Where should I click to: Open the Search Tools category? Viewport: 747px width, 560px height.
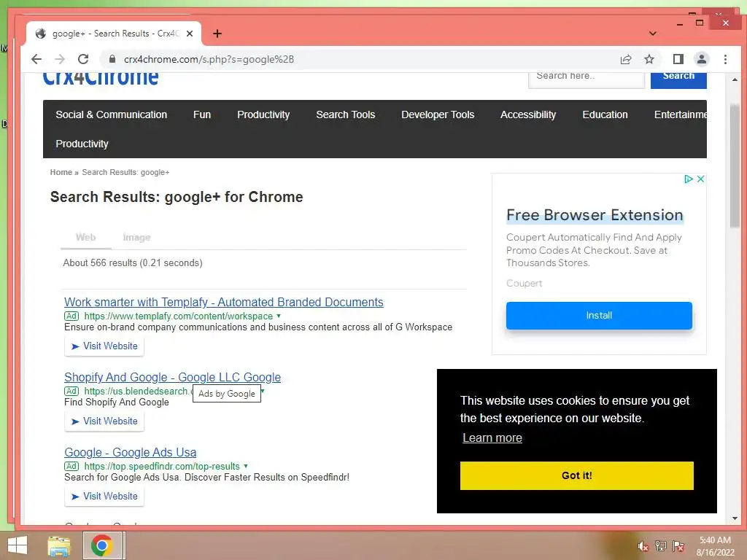345,114
